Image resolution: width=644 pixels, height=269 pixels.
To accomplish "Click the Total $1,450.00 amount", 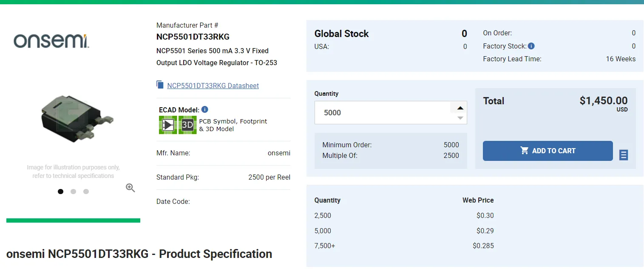I will 603,100.
